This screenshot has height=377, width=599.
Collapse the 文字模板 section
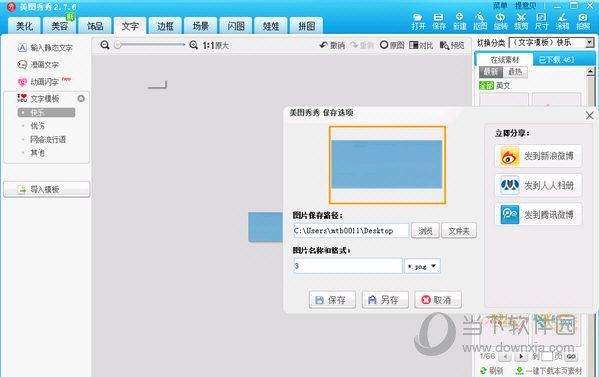(81, 99)
